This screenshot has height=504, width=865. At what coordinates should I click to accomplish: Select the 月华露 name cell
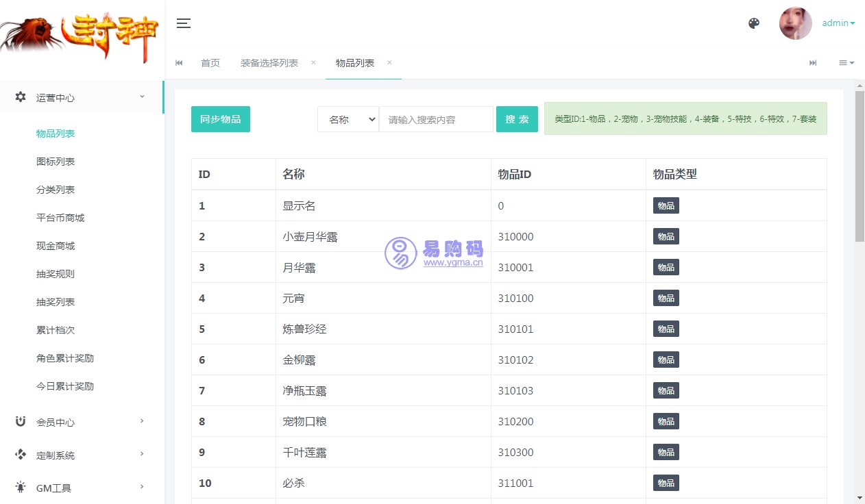point(383,267)
